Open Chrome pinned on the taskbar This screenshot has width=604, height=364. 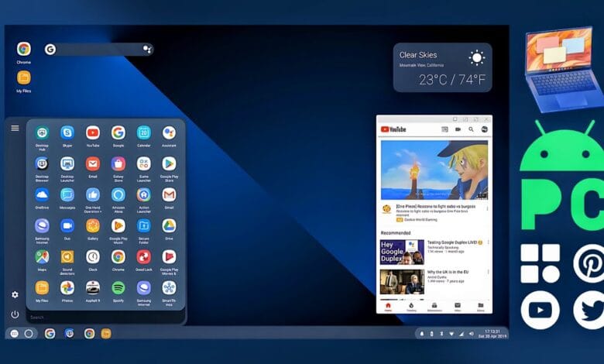(89, 334)
